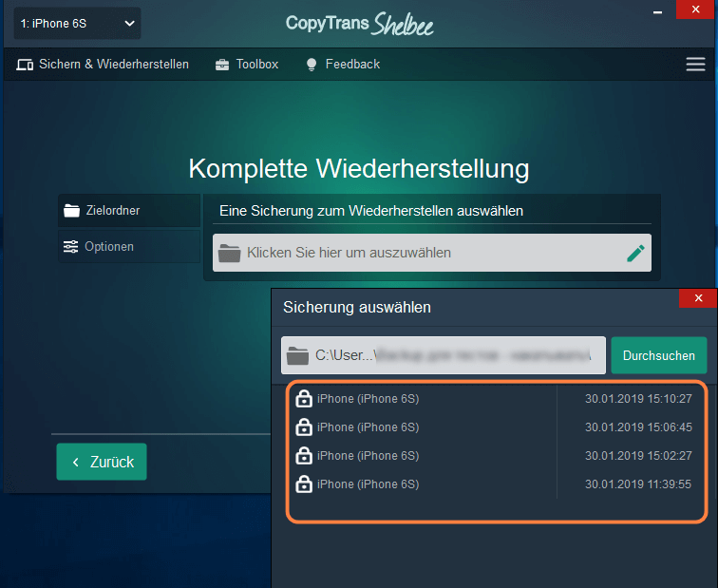This screenshot has height=588, width=718.
Task: Select the Zielordner section
Action: pyautogui.click(x=129, y=211)
